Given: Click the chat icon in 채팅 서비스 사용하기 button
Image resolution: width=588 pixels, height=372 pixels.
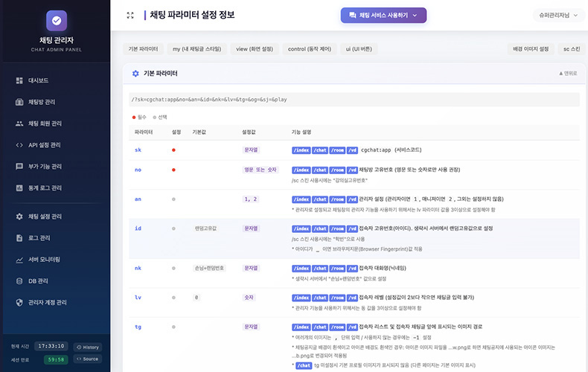Looking at the screenshot, I should 353,16.
